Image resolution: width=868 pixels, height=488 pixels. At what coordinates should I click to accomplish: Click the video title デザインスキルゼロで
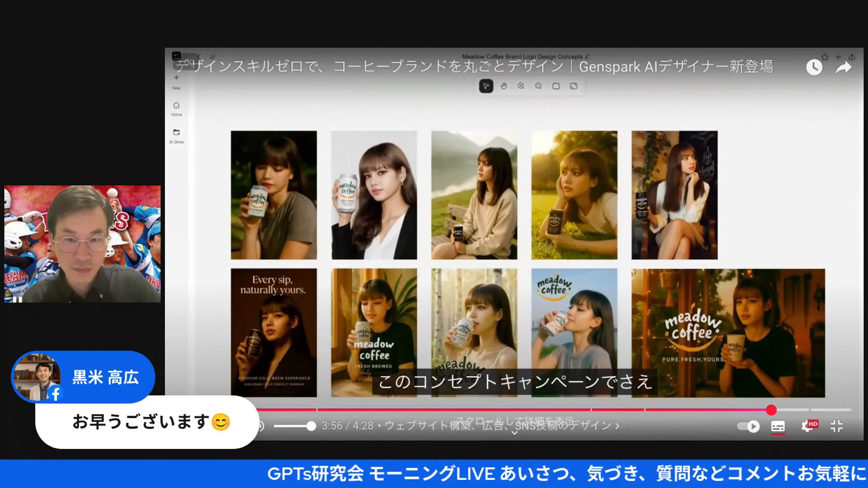point(474,67)
